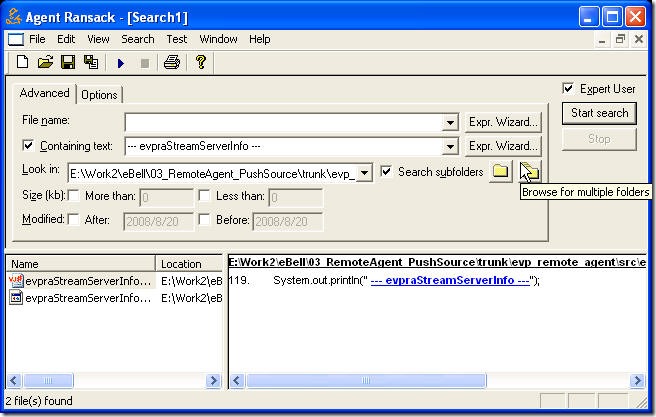The width and height of the screenshot is (656, 417).
Task: Click the preview path header starting E:\Work2\eBell
Action: coord(437,262)
